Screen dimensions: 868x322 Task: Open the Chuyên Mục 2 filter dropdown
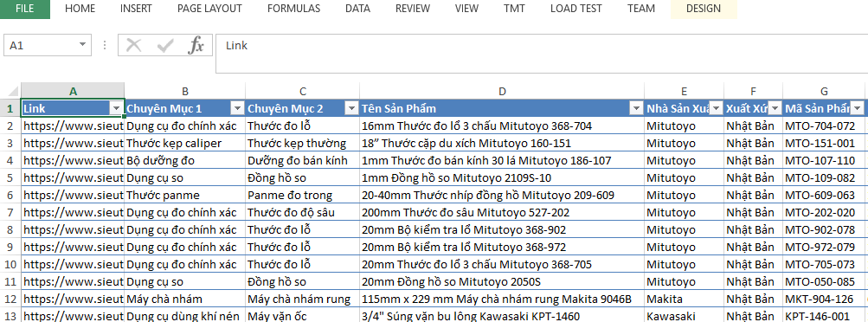tap(351, 109)
